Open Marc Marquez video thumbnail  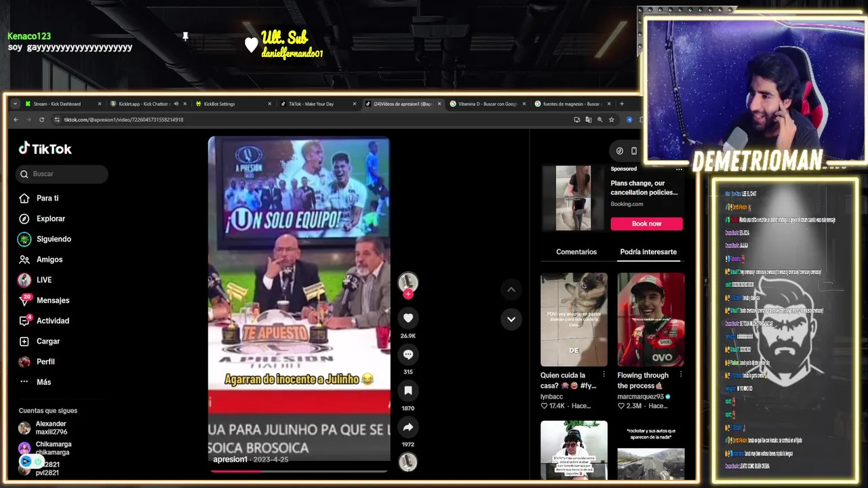tap(650, 319)
